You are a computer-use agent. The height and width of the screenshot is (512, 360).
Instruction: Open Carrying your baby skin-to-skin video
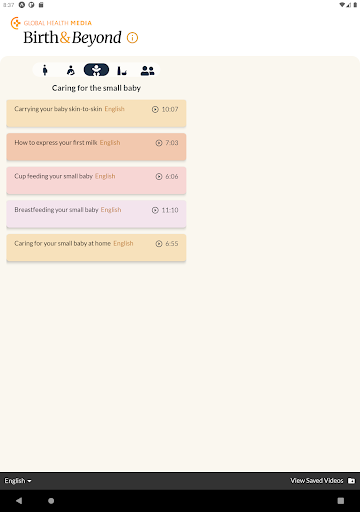pos(96,113)
